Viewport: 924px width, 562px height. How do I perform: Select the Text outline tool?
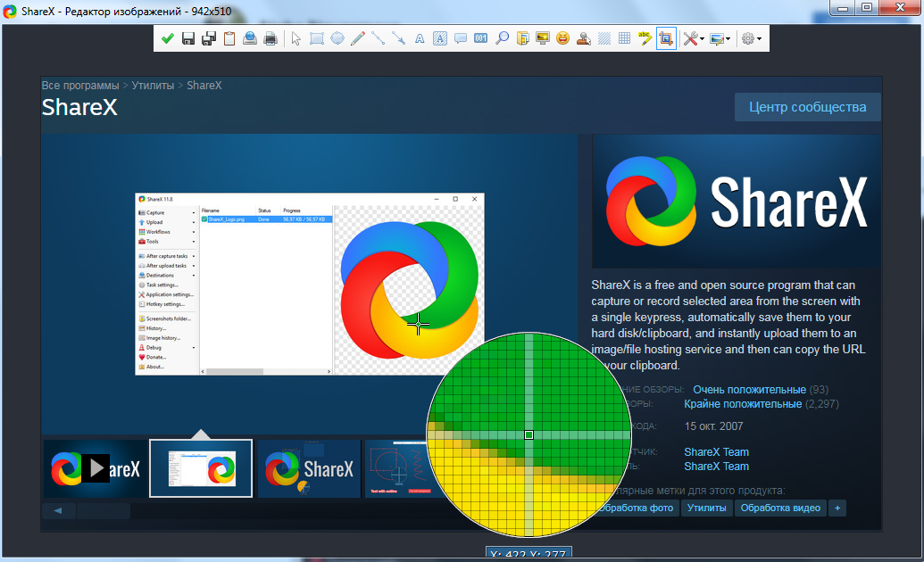(420, 39)
